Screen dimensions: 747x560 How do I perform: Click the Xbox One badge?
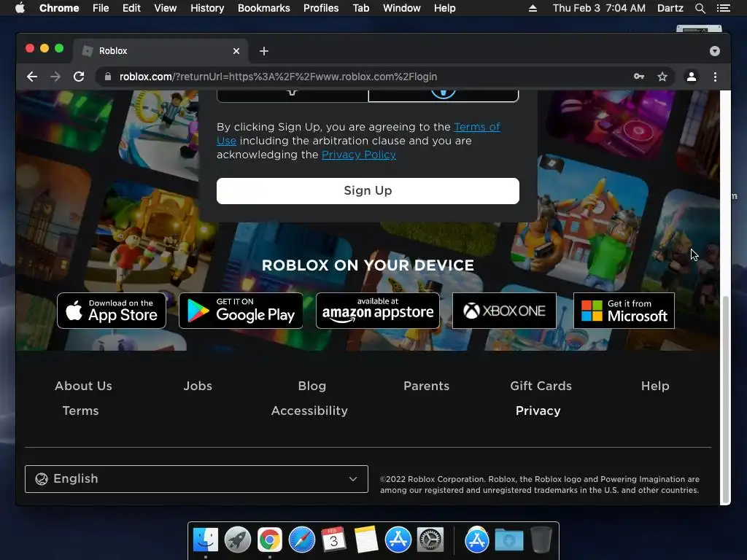coord(504,311)
